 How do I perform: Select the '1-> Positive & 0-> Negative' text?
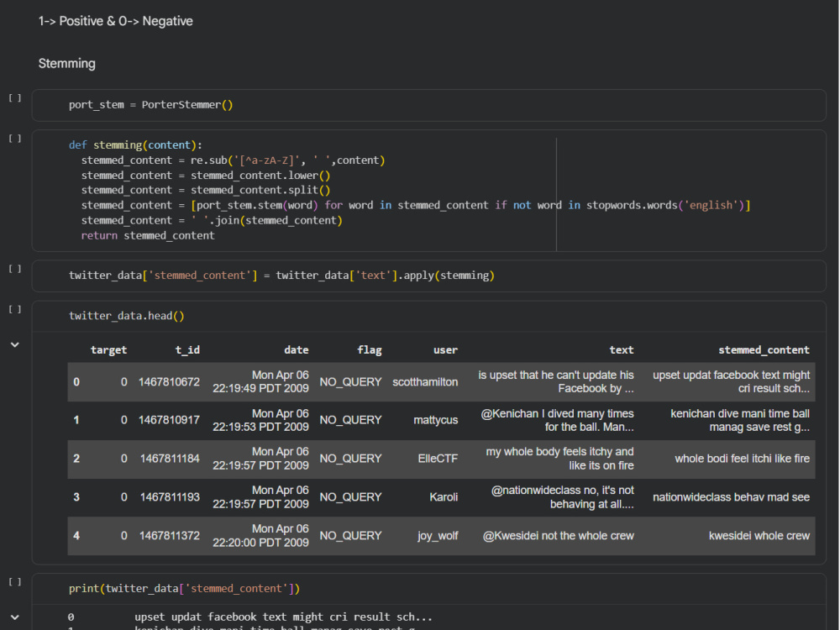[115, 22]
